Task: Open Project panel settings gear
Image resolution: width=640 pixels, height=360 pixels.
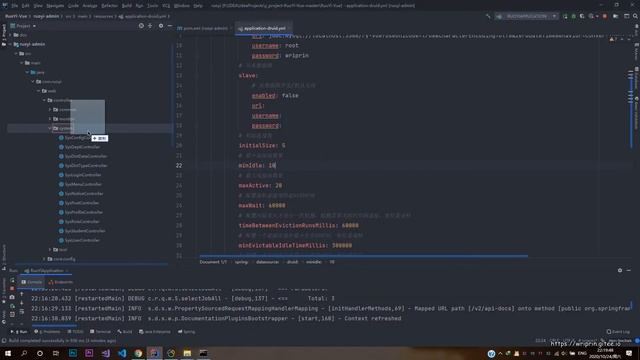Action: 161,26
